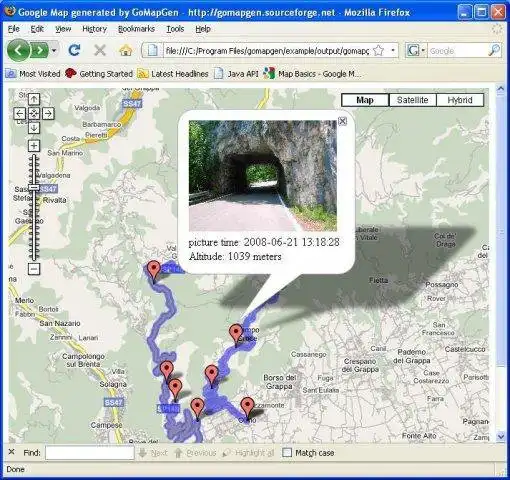The height and width of the screenshot is (480, 510).
Task: Click the Find Next button
Action: pyautogui.click(x=153, y=453)
